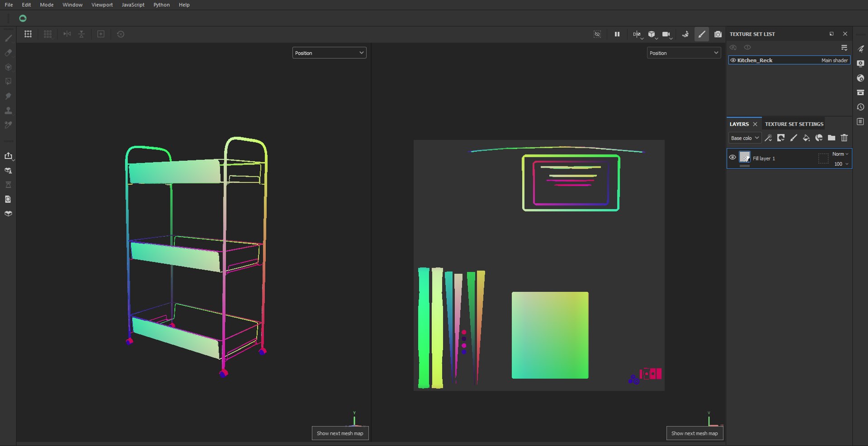
Task: Open the Base color channel dropdown
Action: pos(745,138)
